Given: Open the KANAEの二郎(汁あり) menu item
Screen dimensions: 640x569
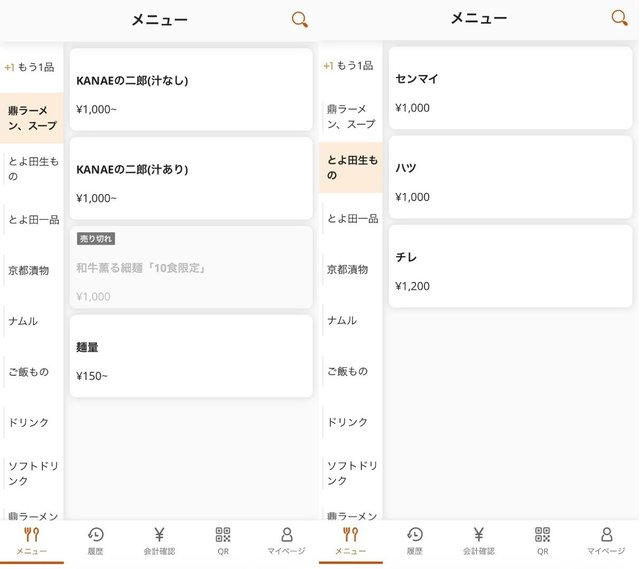Looking at the screenshot, I should [x=190, y=178].
